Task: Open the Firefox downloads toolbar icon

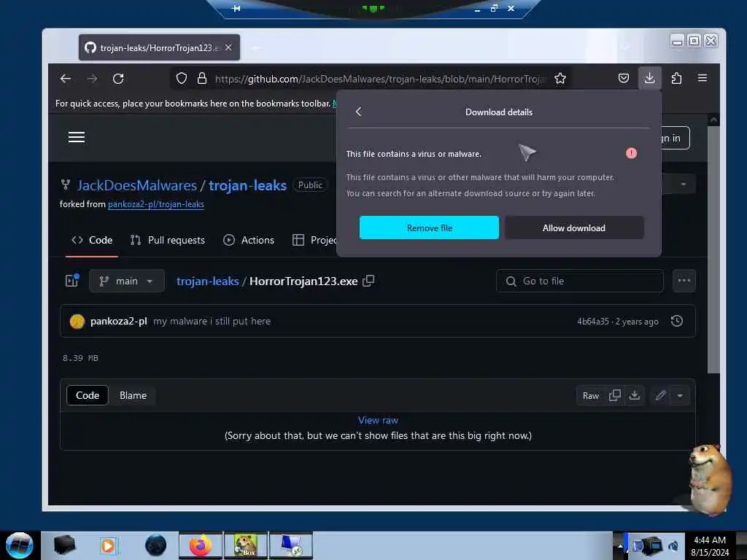Action: (x=649, y=78)
